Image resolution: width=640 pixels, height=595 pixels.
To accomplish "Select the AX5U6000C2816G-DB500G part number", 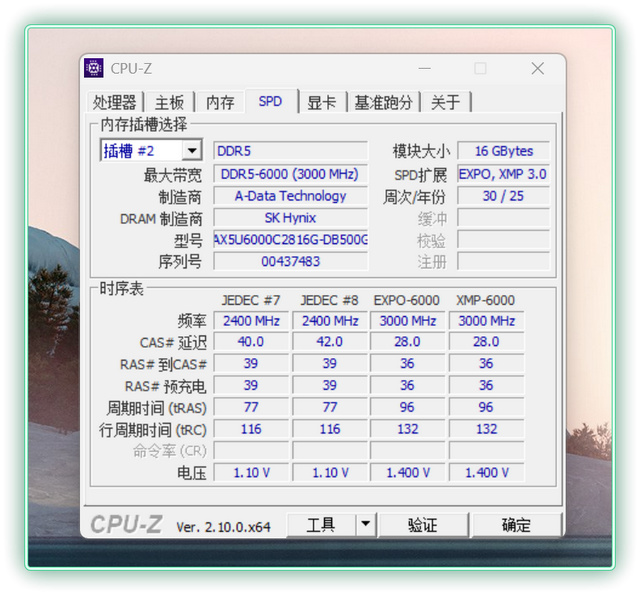I will click(290, 240).
